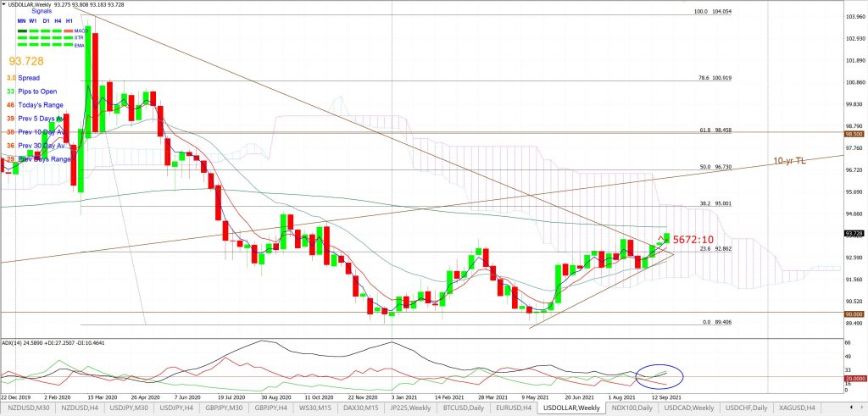
Task: Click the Fibonacci 0.0 89.406 level label
Action: [717, 321]
